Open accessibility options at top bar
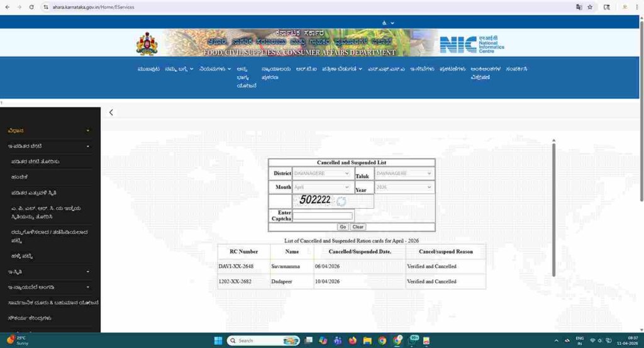This screenshot has width=644, height=348. [x=387, y=23]
